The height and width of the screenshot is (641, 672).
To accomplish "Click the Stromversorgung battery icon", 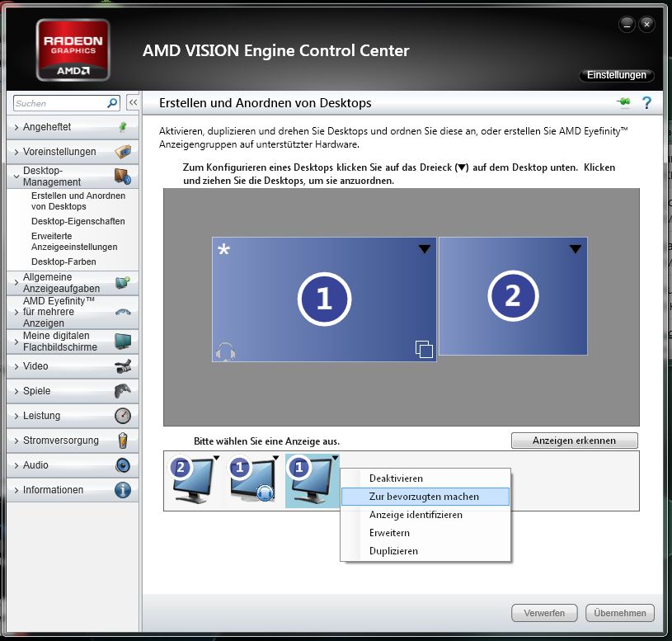I will tap(123, 441).
